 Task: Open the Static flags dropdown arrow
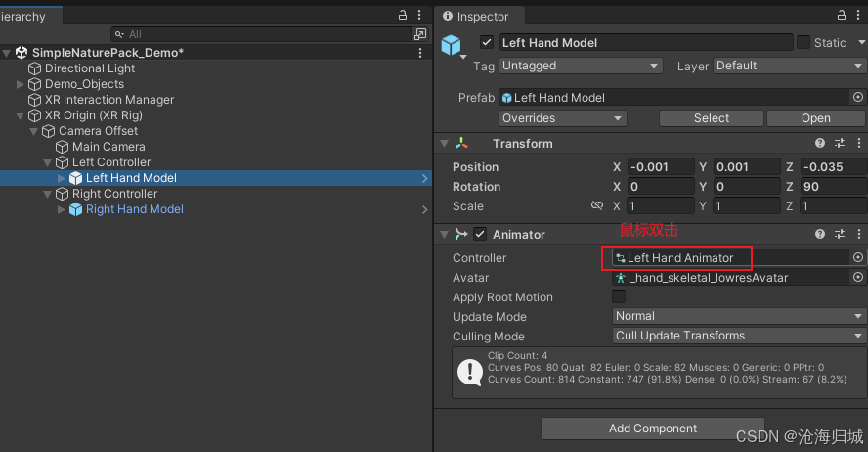click(x=861, y=42)
